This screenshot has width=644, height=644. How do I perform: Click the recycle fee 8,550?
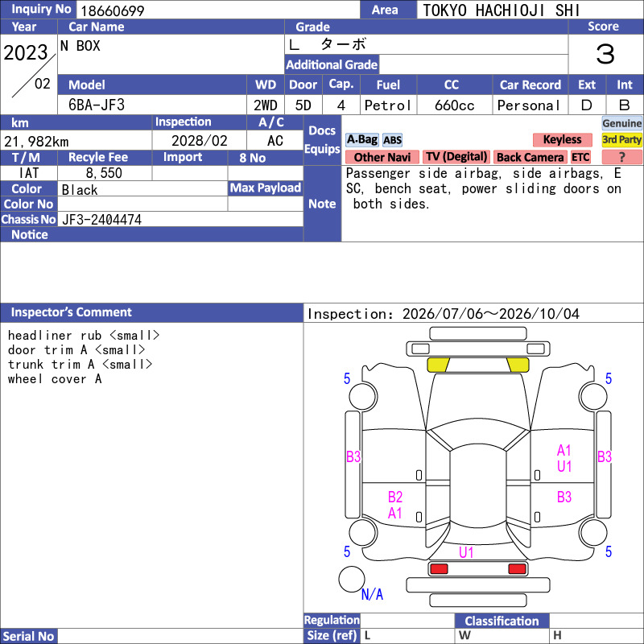click(104, 173)
